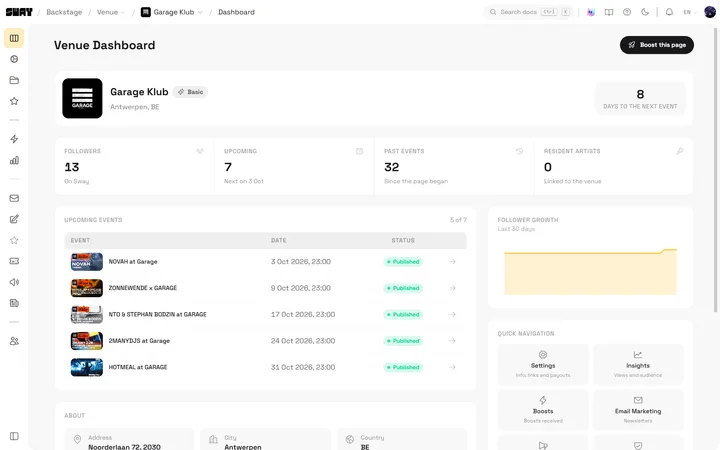Collapse the sidebar using the panel icon
The height and width of the screenshot is (450, 720).
tap(14, 436)
